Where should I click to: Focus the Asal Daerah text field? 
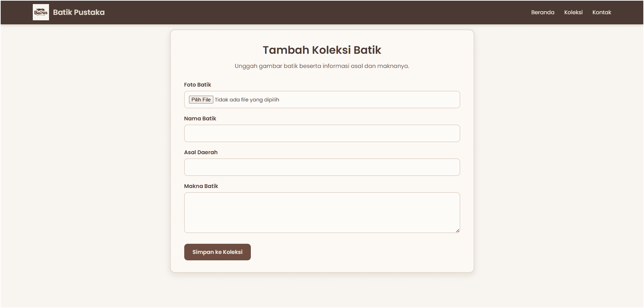[x=321, y=167]
